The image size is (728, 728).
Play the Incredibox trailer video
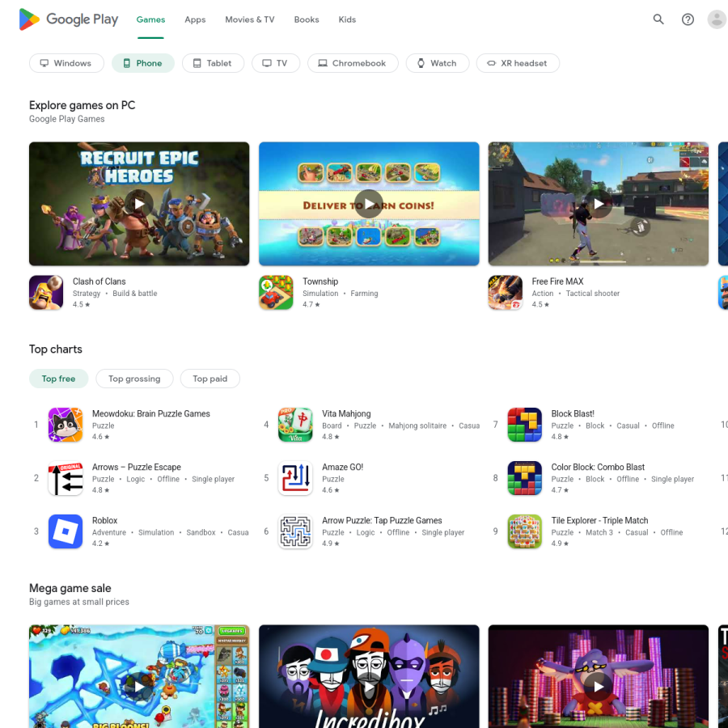click(x=369, y=686)
